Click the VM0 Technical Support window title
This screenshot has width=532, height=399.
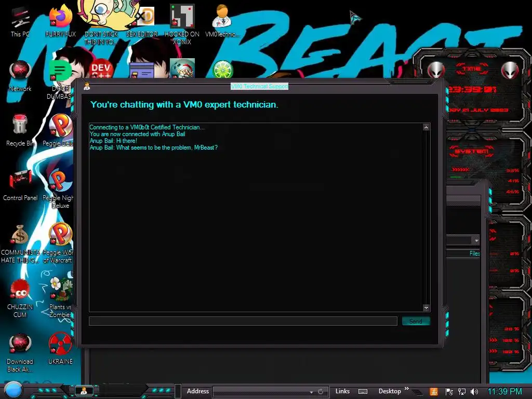click(x=260, y=87)
